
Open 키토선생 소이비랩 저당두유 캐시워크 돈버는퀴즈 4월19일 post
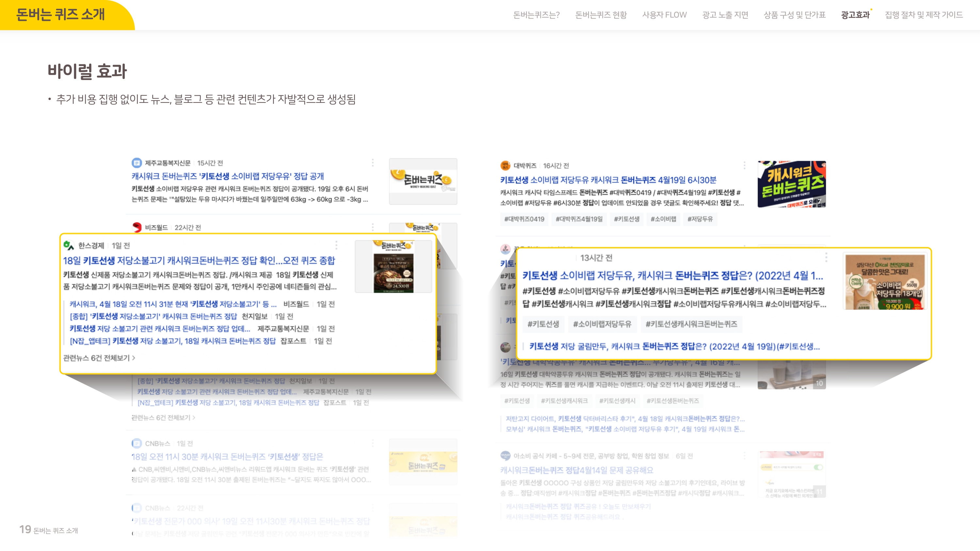[x=608, y=180]
